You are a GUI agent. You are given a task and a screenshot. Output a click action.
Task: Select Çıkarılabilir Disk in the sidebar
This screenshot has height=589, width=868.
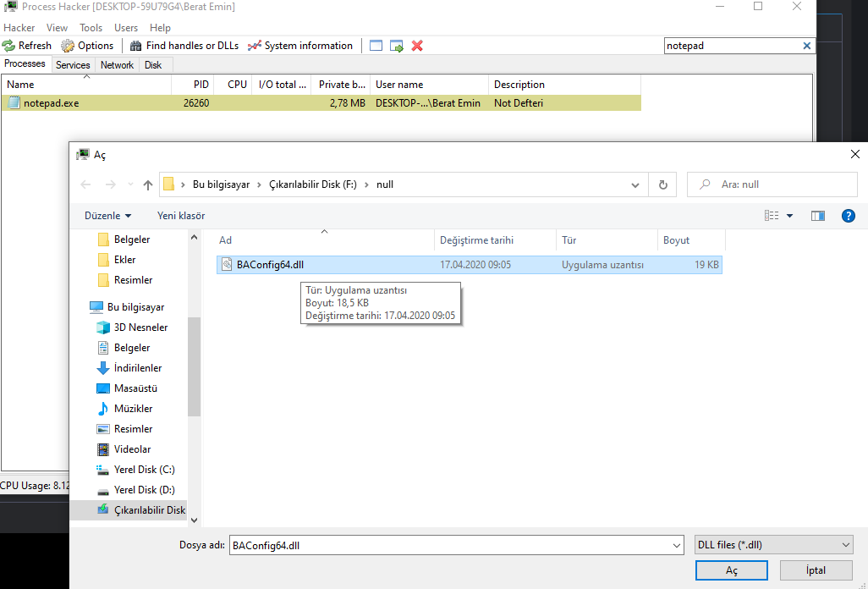[150, 509]
